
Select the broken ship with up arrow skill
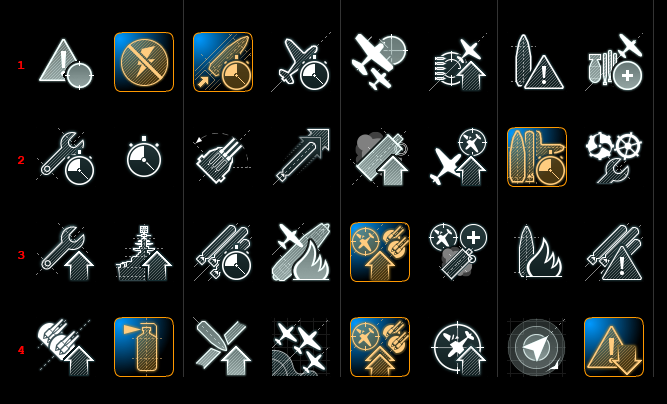tap(222, 347)
